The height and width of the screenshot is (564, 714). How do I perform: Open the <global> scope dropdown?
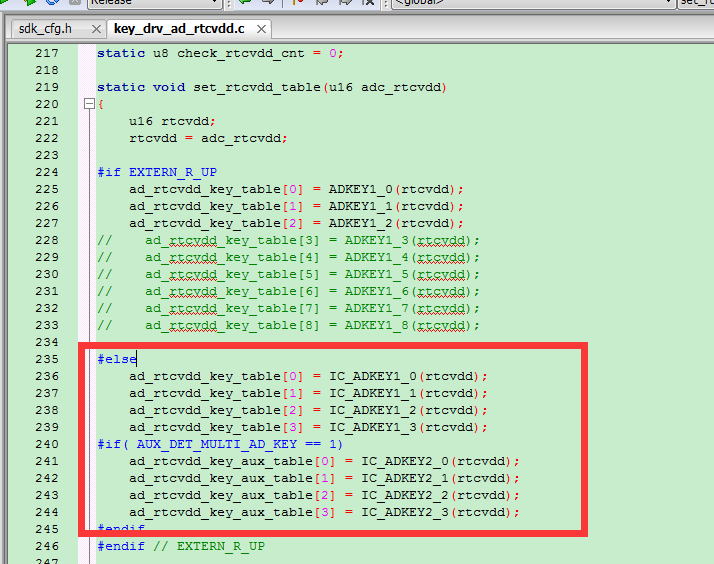533,3
